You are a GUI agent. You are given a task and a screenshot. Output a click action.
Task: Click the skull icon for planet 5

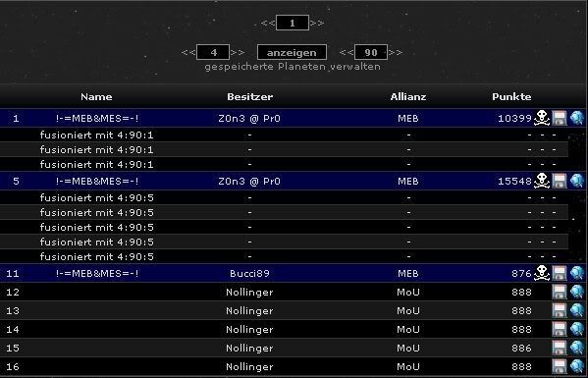(542, 181)
